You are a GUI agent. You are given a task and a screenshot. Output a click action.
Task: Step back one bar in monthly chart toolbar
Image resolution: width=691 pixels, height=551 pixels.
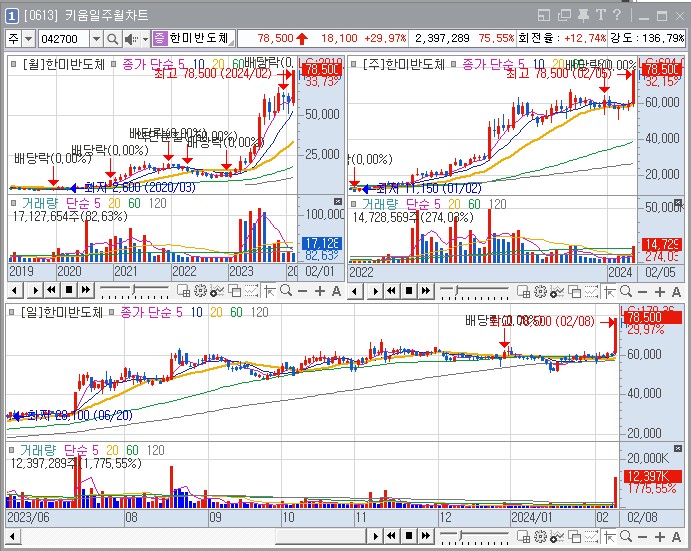pyautogui.click(x=15, y=290)
